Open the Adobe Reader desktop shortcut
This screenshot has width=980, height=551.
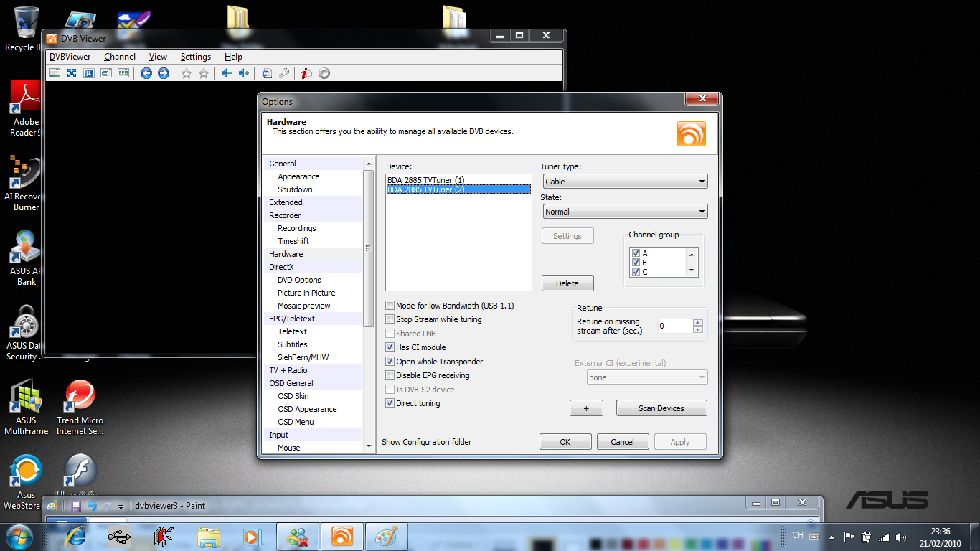(x=26, y=108)
